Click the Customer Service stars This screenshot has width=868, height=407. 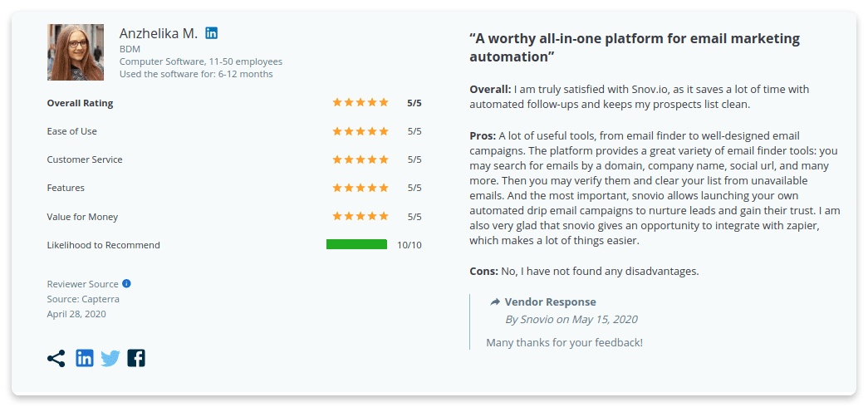pyautogui.click(x=360, y=159)
